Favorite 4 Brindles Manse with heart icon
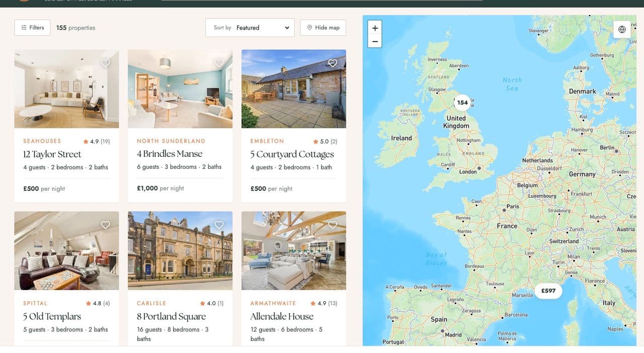The image size is (644, 353). point(219,63)
